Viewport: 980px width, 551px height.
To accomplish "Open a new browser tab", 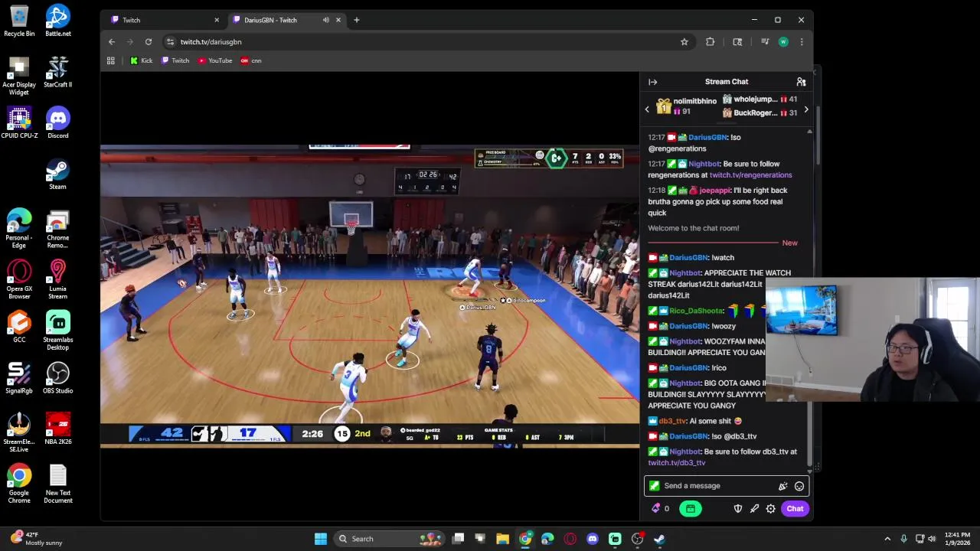I will coord(356,20).
